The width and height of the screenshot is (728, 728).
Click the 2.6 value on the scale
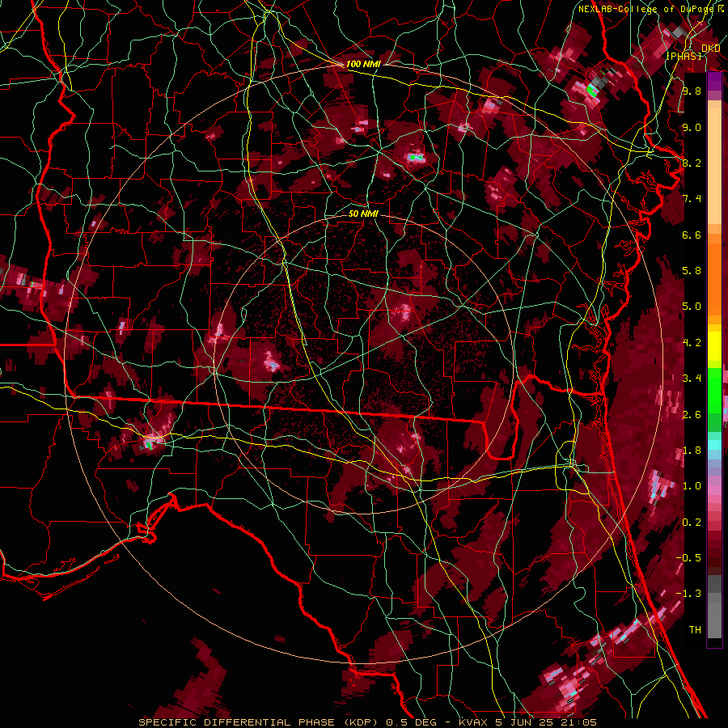coord(692,415)
